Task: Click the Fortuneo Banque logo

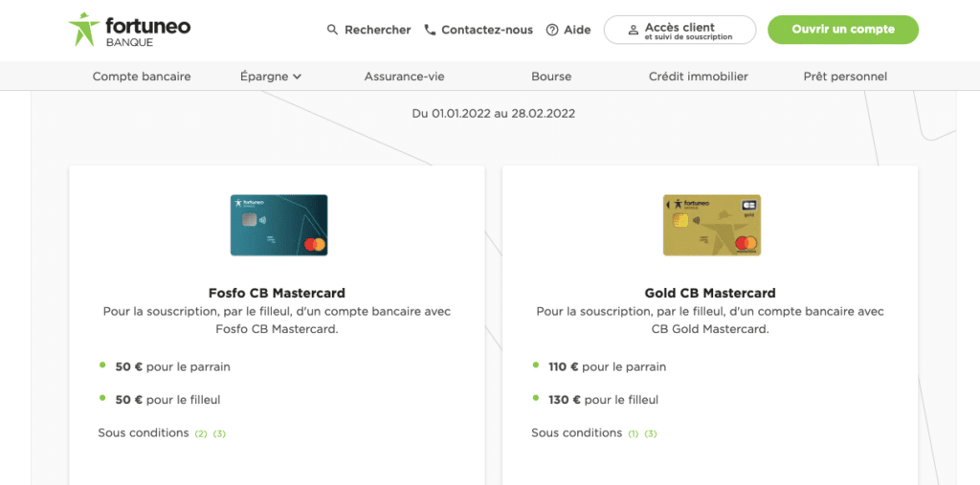Action: (129, 30)
